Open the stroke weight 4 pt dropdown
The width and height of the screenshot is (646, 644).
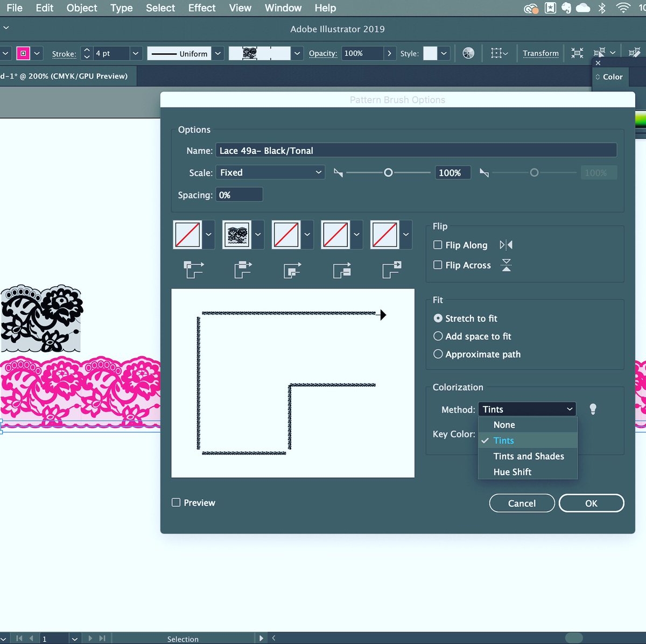136,53
